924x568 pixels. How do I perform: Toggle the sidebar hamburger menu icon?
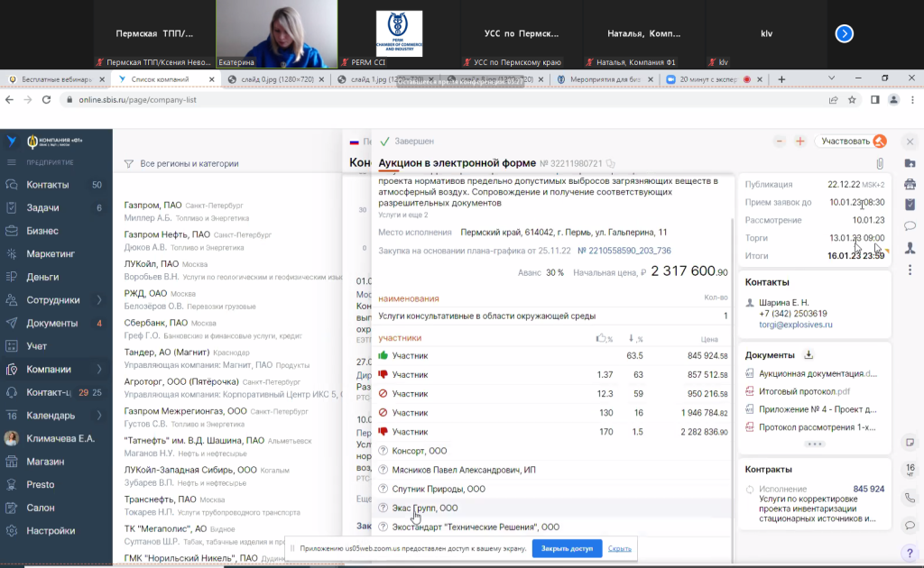pyautogui.click(x=11, y=162)
